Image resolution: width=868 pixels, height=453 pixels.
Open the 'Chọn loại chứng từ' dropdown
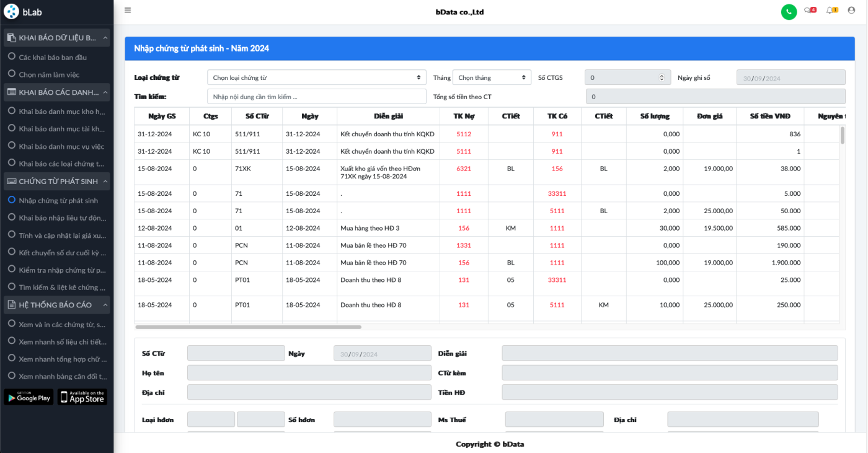tap(316, 78)
